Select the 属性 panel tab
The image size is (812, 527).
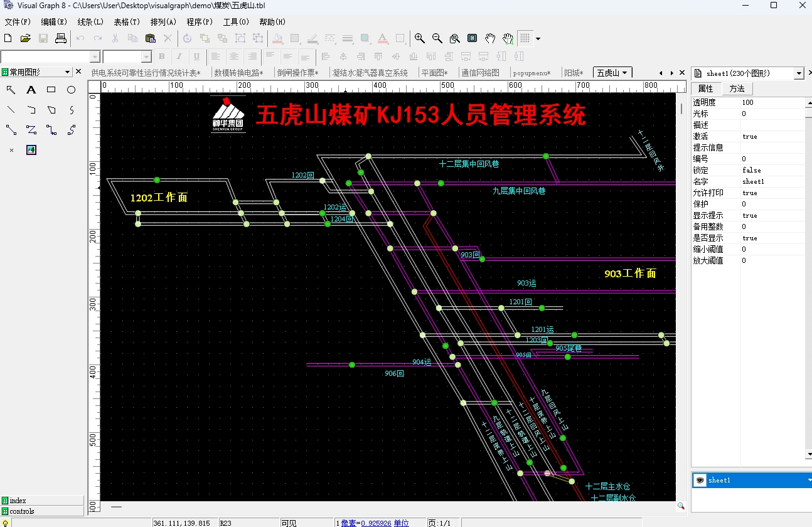706,88
